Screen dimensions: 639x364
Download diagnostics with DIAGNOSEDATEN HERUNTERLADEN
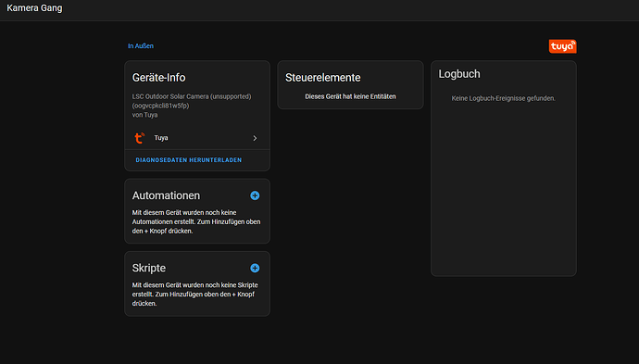pos(189,160)
